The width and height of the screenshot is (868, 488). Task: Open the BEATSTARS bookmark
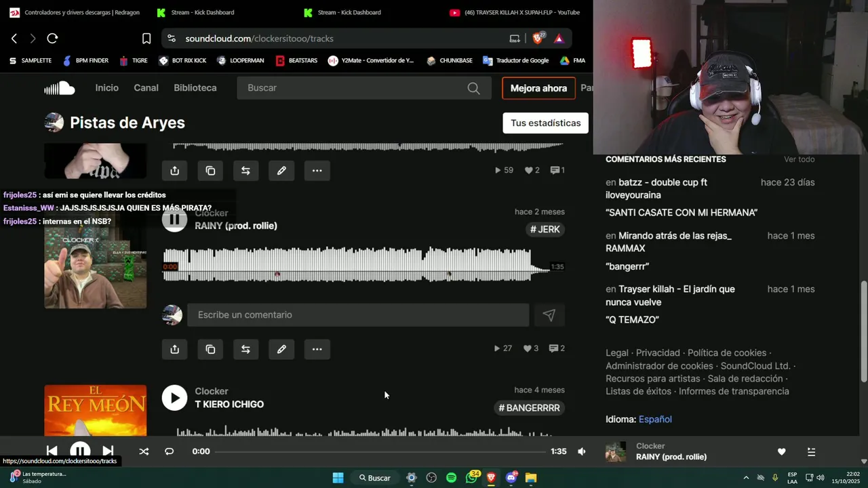296,60
